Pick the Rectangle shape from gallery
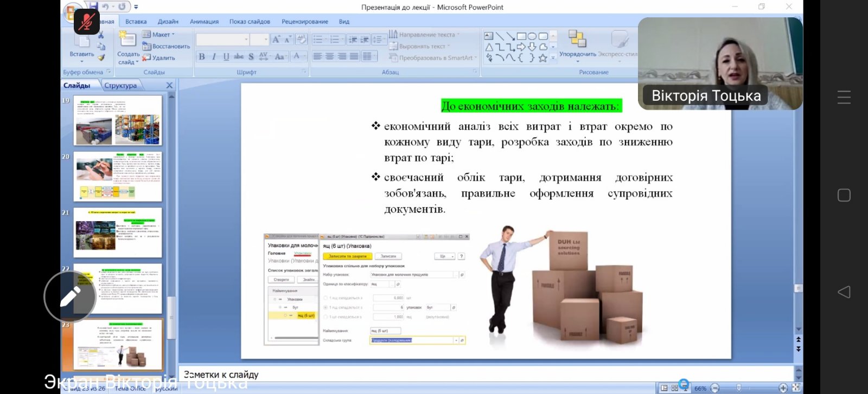This screenshot has width=868, height=394. [521, 36]
